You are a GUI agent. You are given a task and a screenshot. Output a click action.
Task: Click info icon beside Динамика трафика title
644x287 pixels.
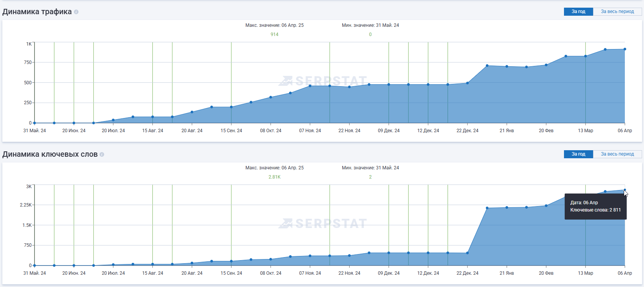(76, 12)
